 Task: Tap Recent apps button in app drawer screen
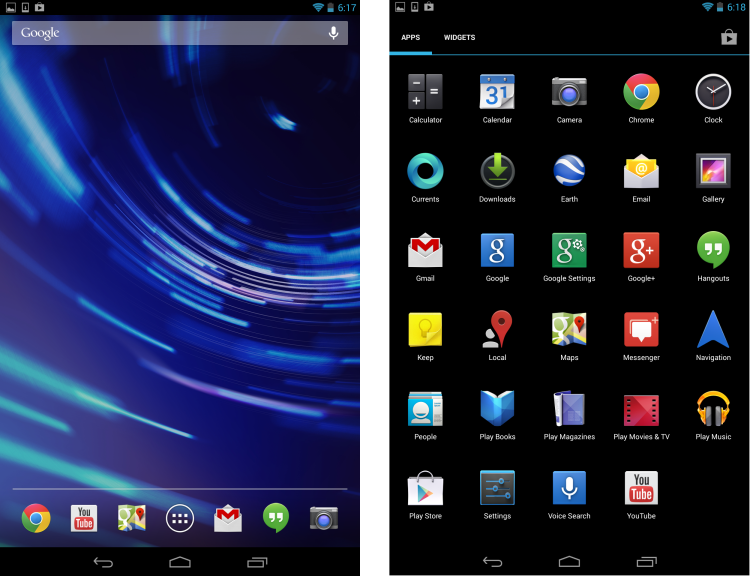[646, 562]
